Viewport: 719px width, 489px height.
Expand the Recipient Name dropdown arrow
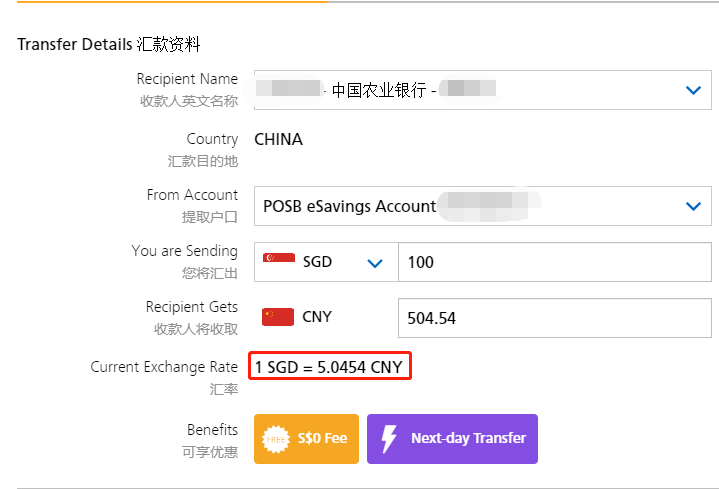point(693,90)
